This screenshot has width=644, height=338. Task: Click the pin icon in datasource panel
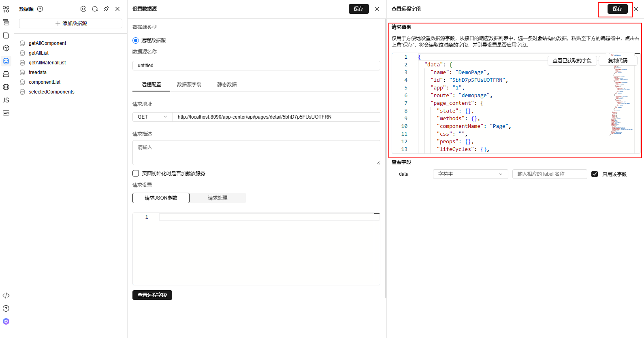tap(106, 9)
